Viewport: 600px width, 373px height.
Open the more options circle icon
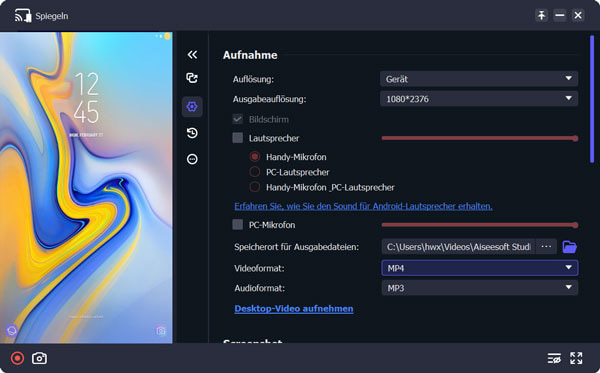(x=192, y=159)
